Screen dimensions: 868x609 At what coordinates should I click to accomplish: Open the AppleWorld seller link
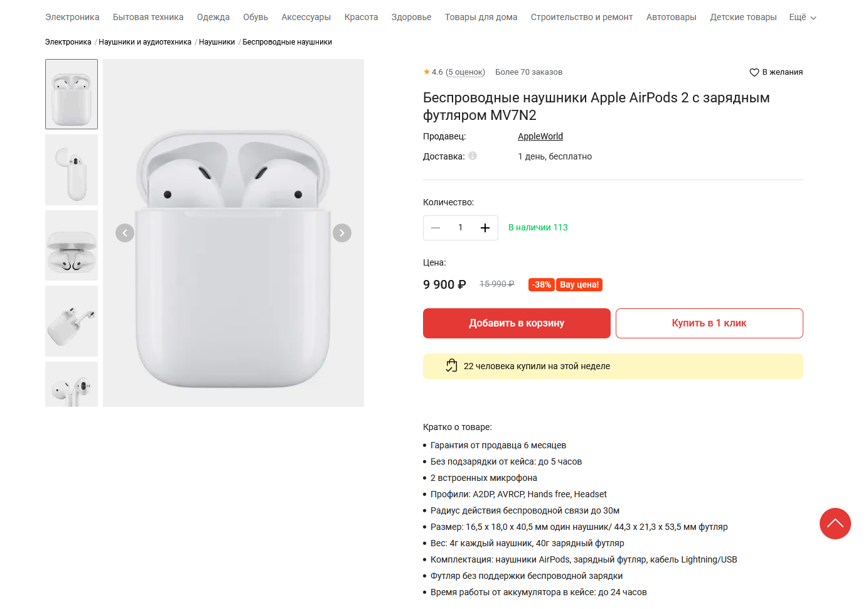coord(540,136)
